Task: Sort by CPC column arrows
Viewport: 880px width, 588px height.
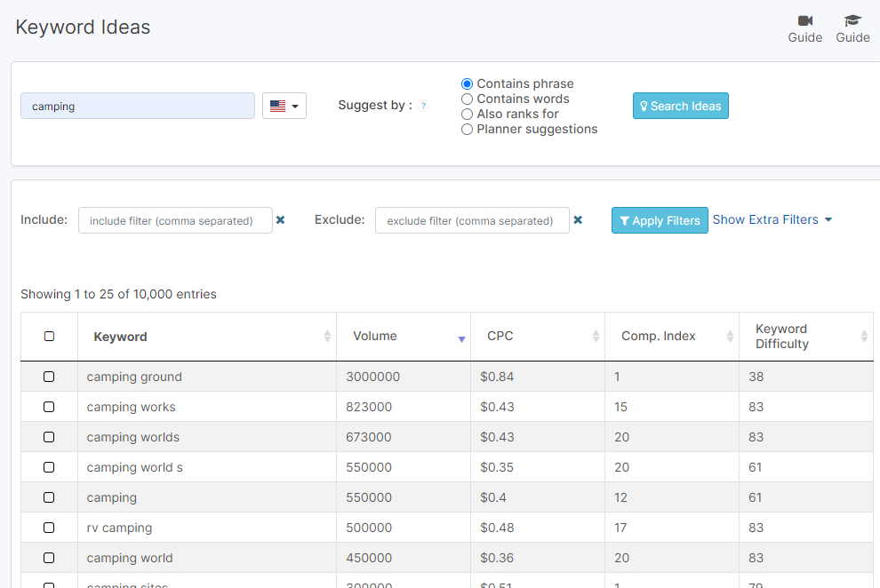Action: [x=596, y=337]
